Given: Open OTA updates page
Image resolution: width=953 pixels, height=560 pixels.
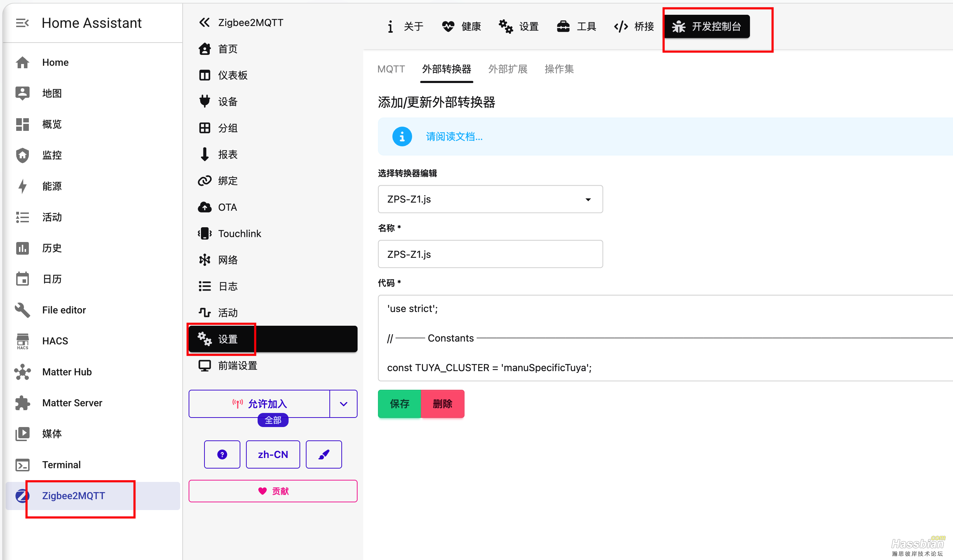Looking at the screenshot, I should tap(273, 208).
